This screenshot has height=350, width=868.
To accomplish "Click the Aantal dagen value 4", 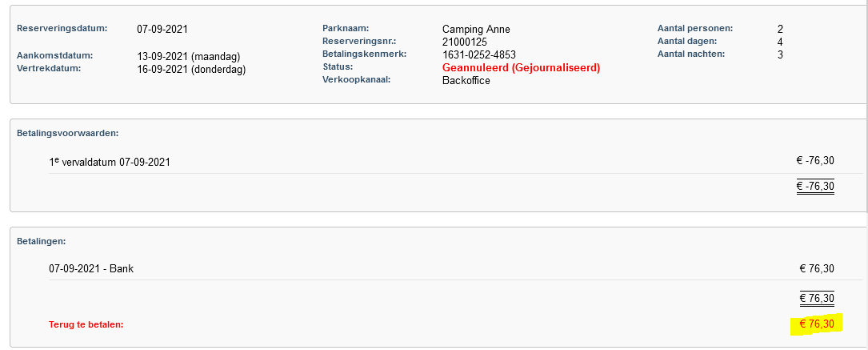I will coord(780,42).
